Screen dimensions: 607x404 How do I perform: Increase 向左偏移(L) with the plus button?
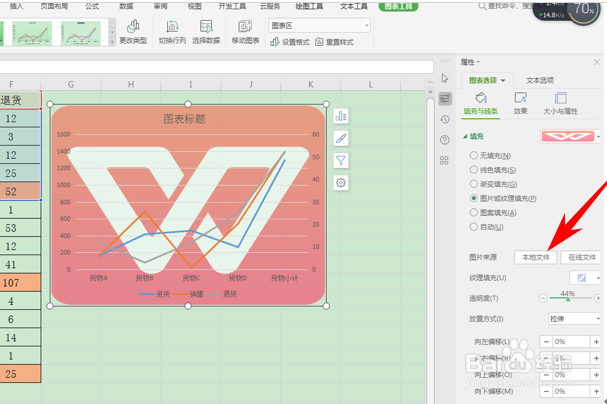coord(596,342)
